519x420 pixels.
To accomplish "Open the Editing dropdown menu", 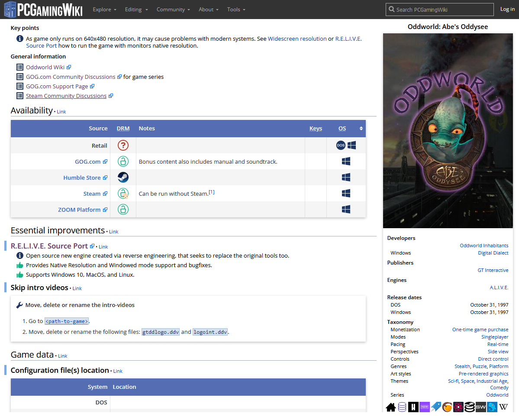I will pos(136,9).
